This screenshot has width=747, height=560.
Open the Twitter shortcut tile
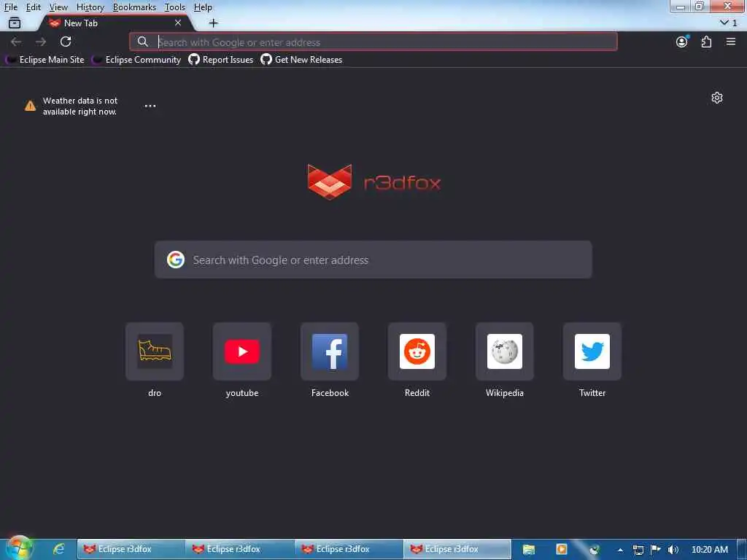click(592, 351)
